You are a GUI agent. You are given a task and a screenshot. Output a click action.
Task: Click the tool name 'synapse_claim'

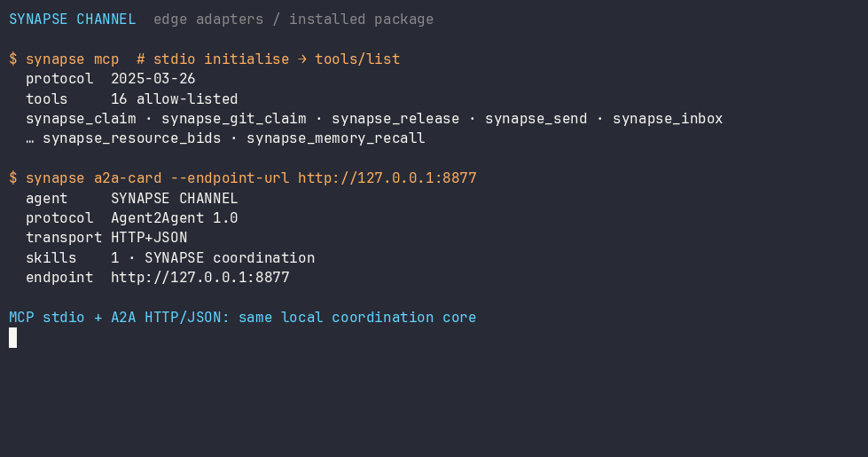pos(81,119)
